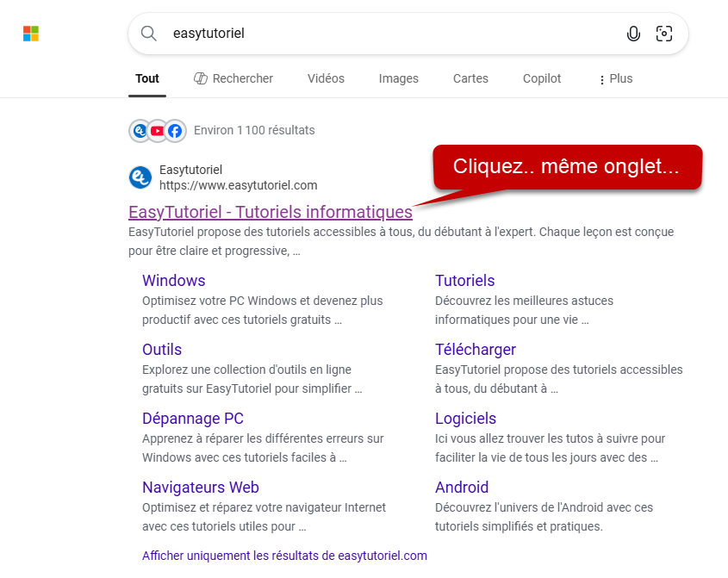728x578 pixels.
Task: Start voice search with microphone icon
Action: click(x=633, y=34)
